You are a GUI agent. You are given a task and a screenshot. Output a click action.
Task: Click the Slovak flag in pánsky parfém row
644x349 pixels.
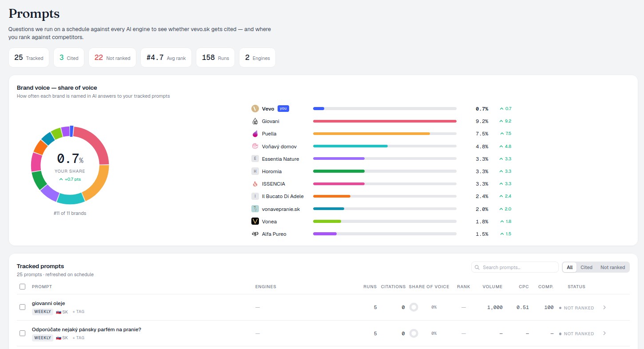pyautogui.click(x=58, y=338)
